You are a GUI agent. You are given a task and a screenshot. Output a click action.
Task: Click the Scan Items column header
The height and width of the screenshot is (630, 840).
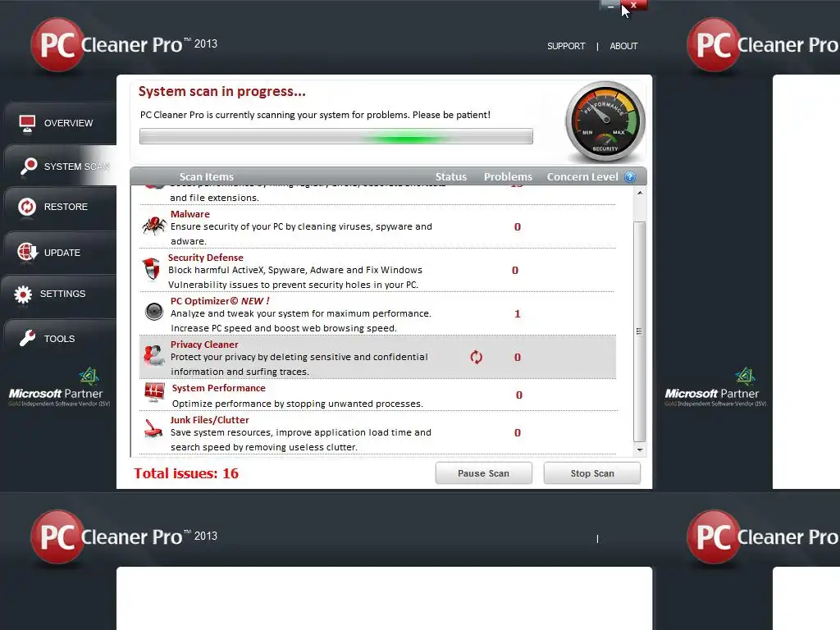pyautogui.click(x=207, y=177)
